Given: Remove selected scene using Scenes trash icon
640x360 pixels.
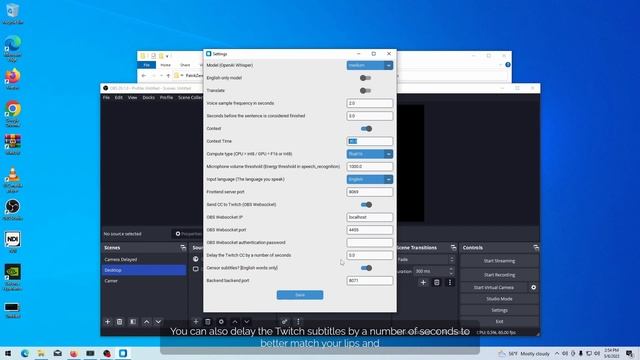Looking at the screenshot, I should click(119, 322).
